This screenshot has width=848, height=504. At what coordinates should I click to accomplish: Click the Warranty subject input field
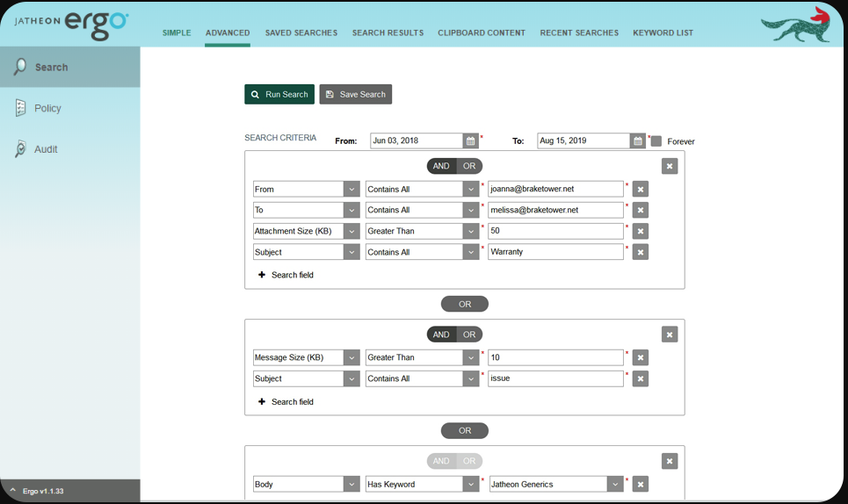point(555,252)
